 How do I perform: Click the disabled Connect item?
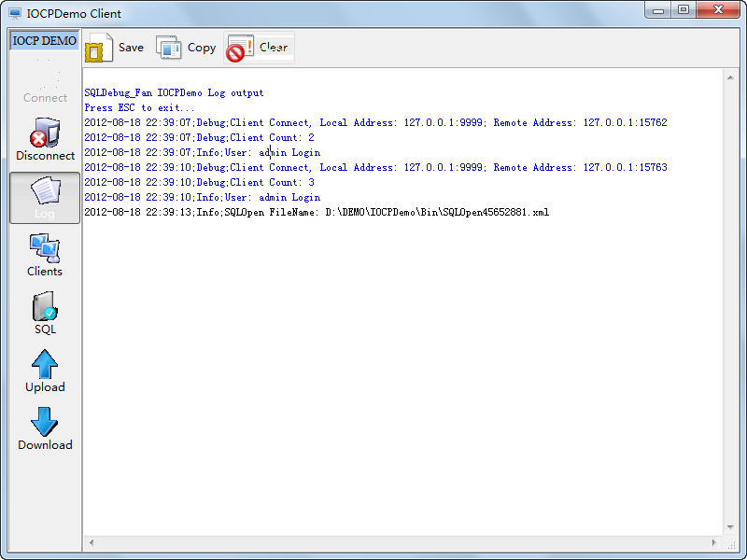[x=45, y=81]
